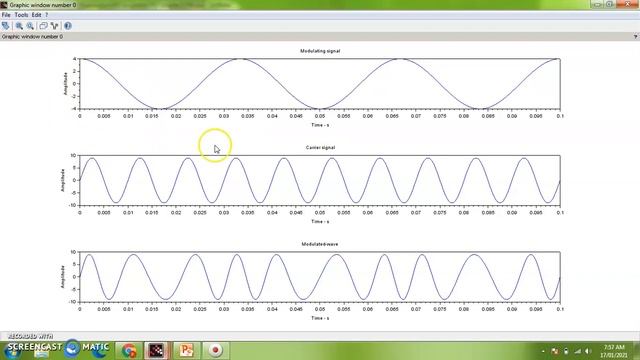Toggle datatip mode in the toolbar
The image size is (640, 360).
tap(43, 26)
